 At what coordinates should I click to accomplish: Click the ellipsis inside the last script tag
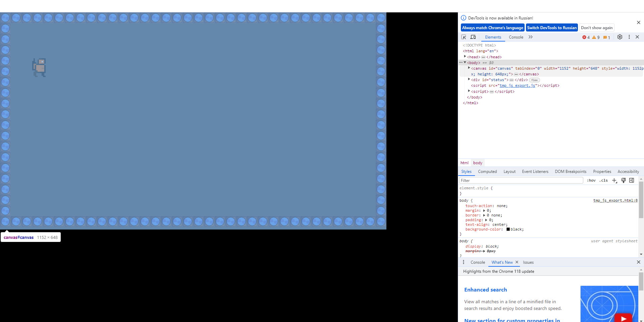click(x=492, y=92)
